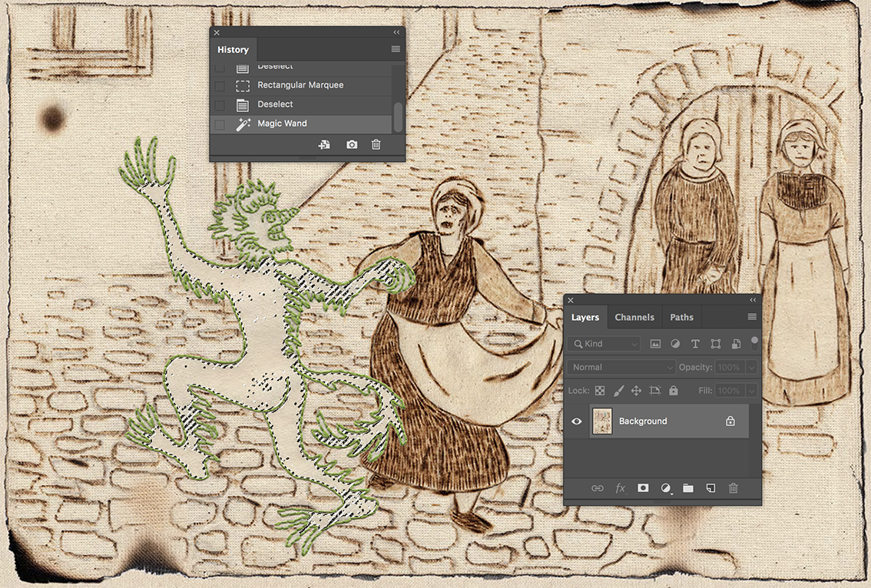Open the Layers panel menu

click(x=751, y=316)
